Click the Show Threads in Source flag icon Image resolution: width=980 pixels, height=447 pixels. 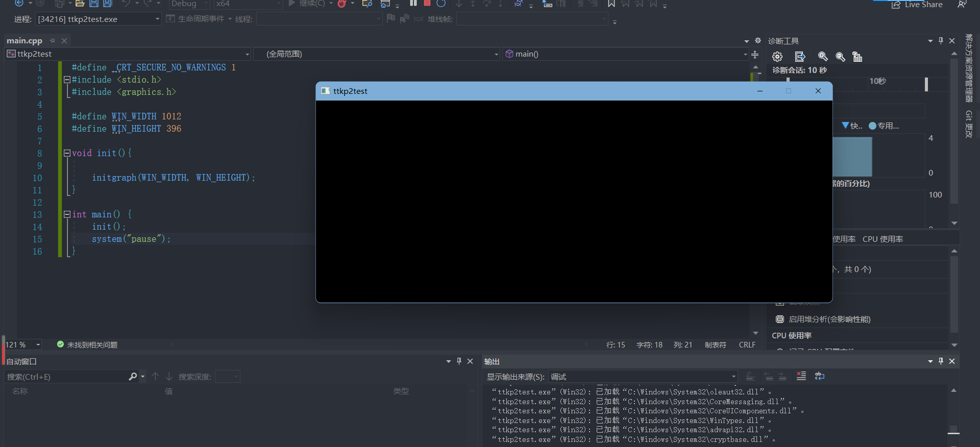coord(391,19)
